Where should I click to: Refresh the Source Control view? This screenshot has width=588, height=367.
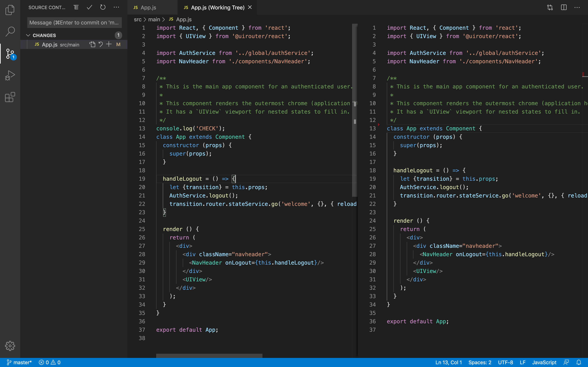tap(102, 7)
